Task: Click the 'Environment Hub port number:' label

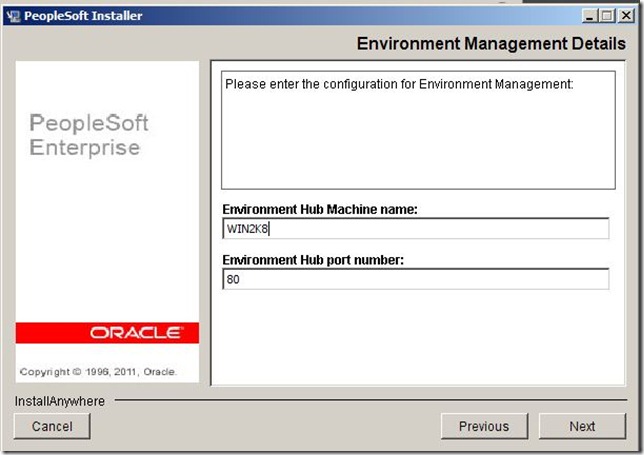Action: click(x=313, y=260)
